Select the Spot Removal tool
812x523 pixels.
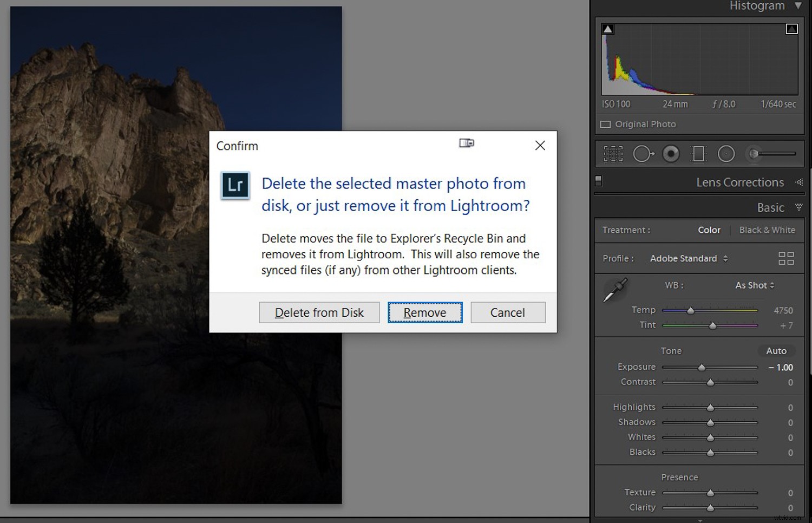point(644,154)
